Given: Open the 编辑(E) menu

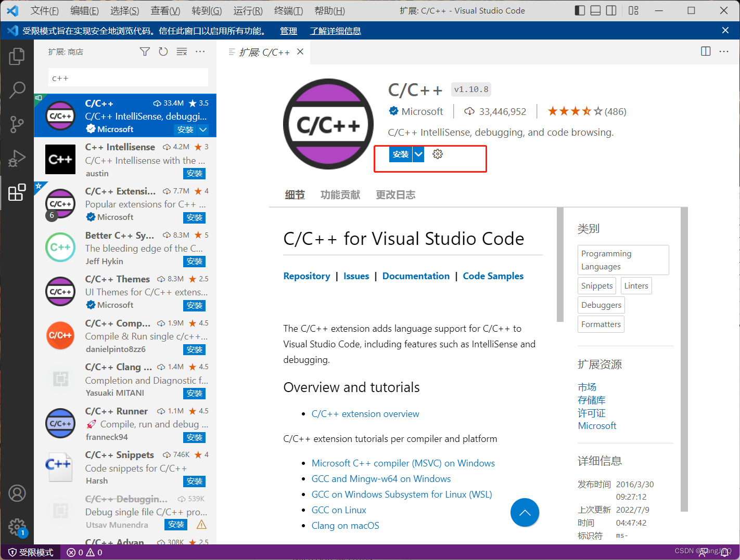Looking at the screenshot, I should click(x=84, y=10).
